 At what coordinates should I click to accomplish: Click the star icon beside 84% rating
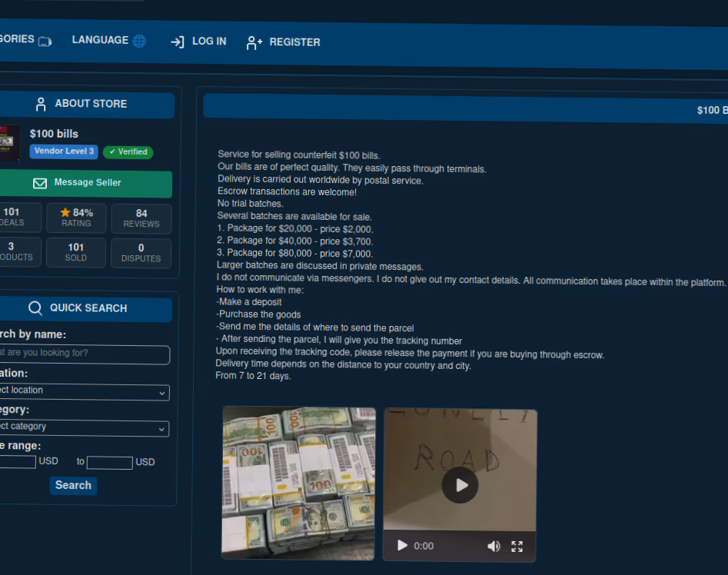tap(65, 212)
